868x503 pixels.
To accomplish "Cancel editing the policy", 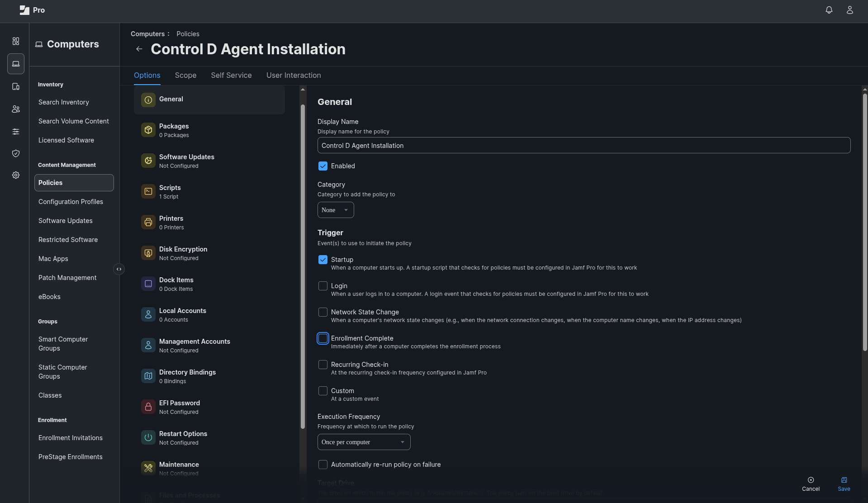I will point(811,484).
